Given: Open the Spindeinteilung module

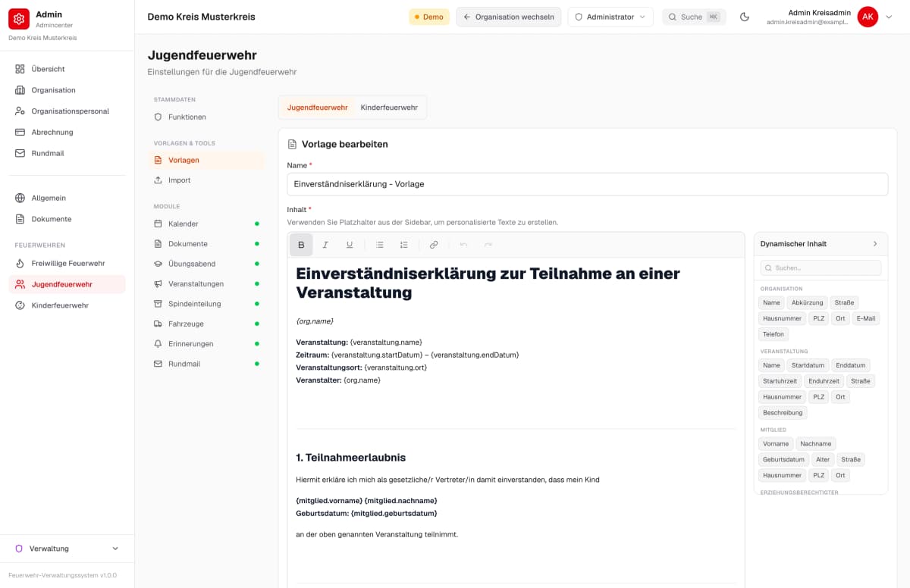Looking at the screenshot, I should pos(206,304).
